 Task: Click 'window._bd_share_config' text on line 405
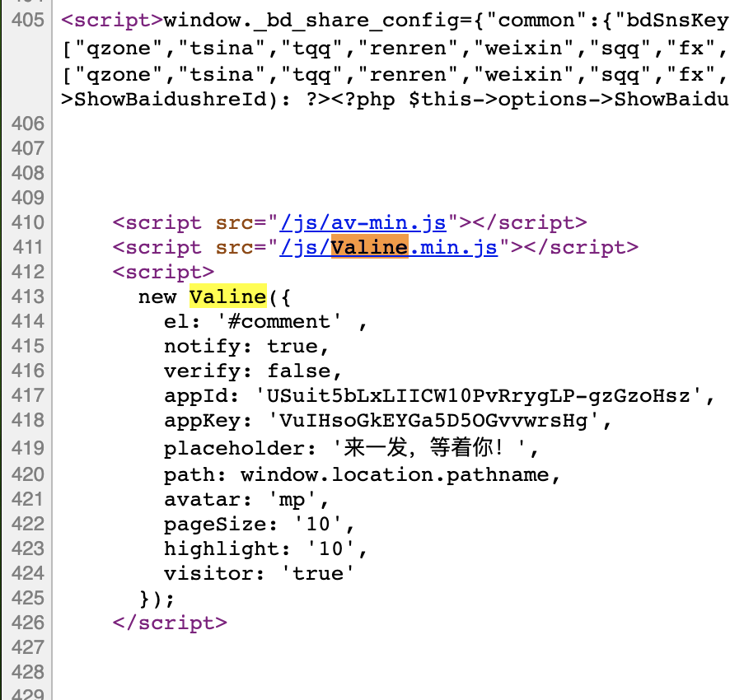pyautogui.click(x=311, y=21)
